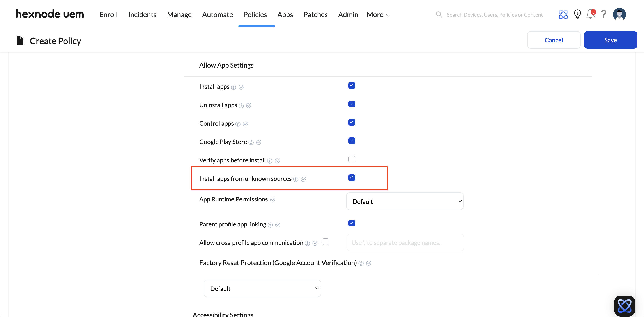Go to the Incidents tab
This screenshot has height=317, width=644.
point(142,15)
